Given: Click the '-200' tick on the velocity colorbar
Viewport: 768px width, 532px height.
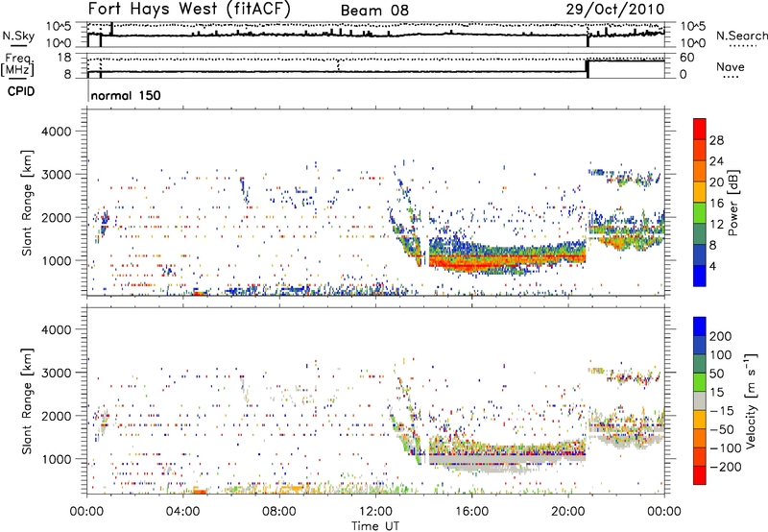Looking at the screenshot, I should click(724, 467).
